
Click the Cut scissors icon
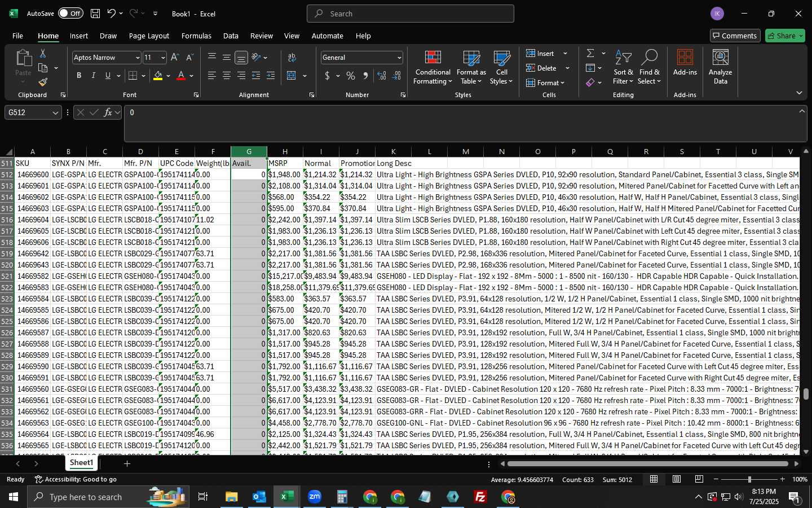[x=43, y=53]
